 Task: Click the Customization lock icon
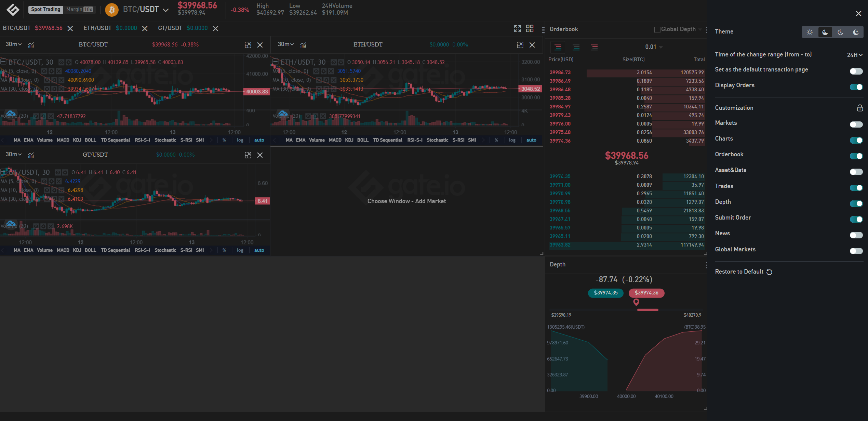pos(860,108)
